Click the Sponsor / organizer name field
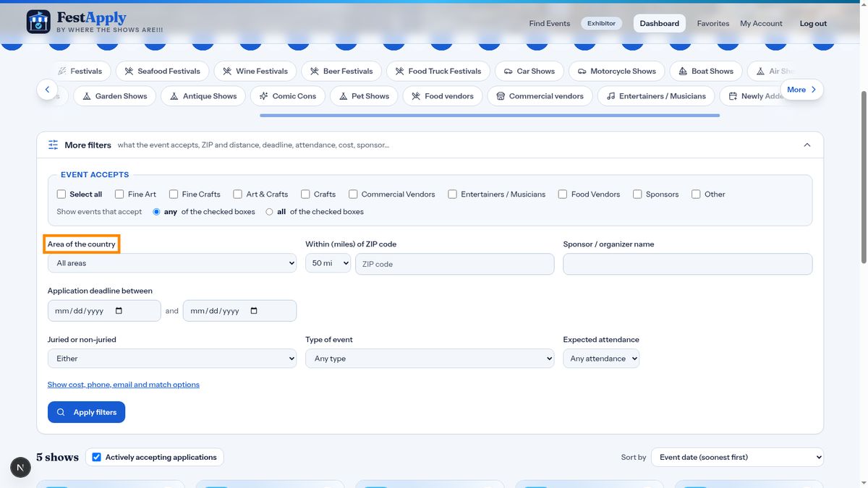 pos(688,264)
